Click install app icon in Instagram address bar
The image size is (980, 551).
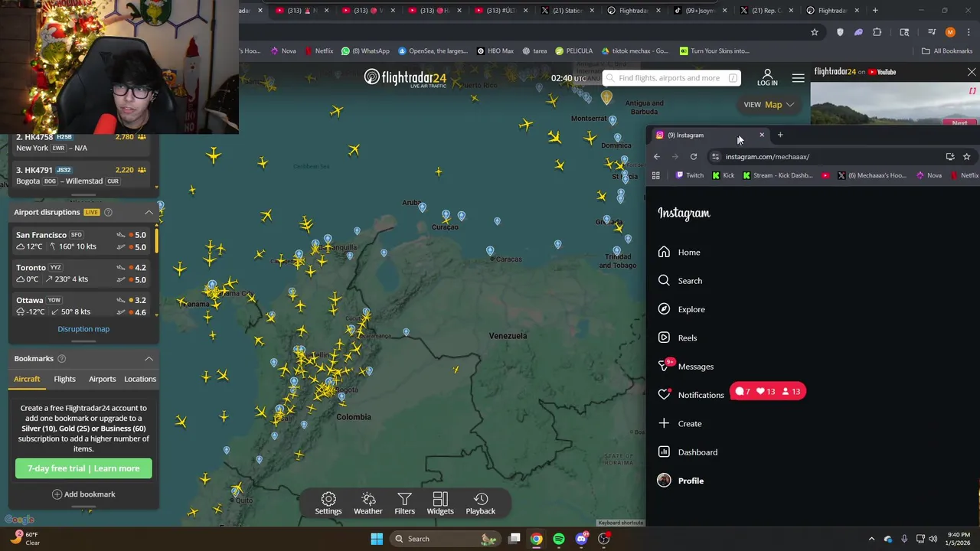950,157
